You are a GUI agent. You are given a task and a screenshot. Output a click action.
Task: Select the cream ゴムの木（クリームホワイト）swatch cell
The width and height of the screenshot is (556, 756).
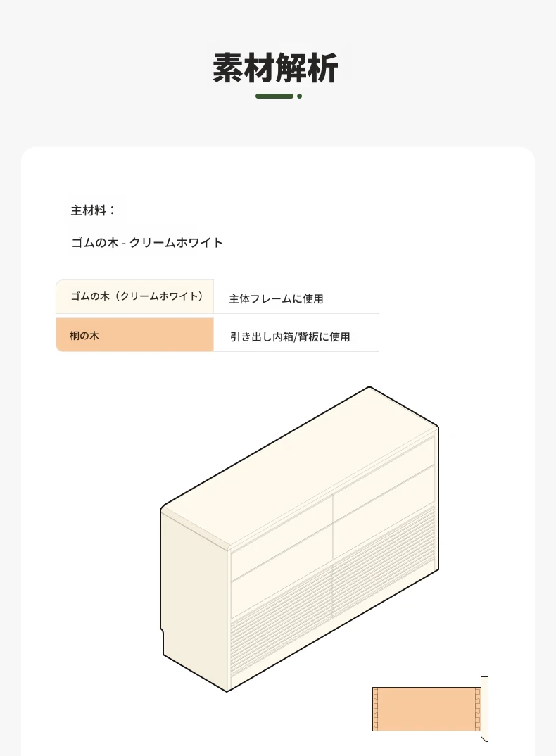135,296
